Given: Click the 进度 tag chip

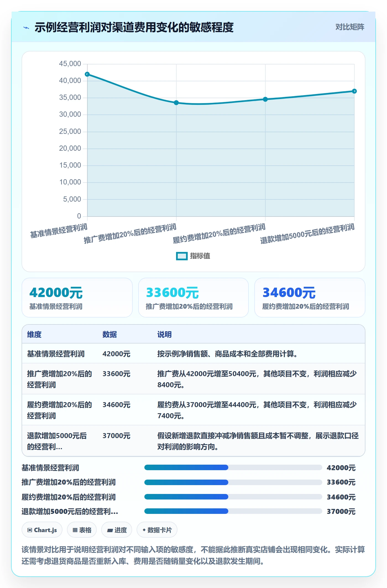Looking at the screenshot, I should click(117, 530).
